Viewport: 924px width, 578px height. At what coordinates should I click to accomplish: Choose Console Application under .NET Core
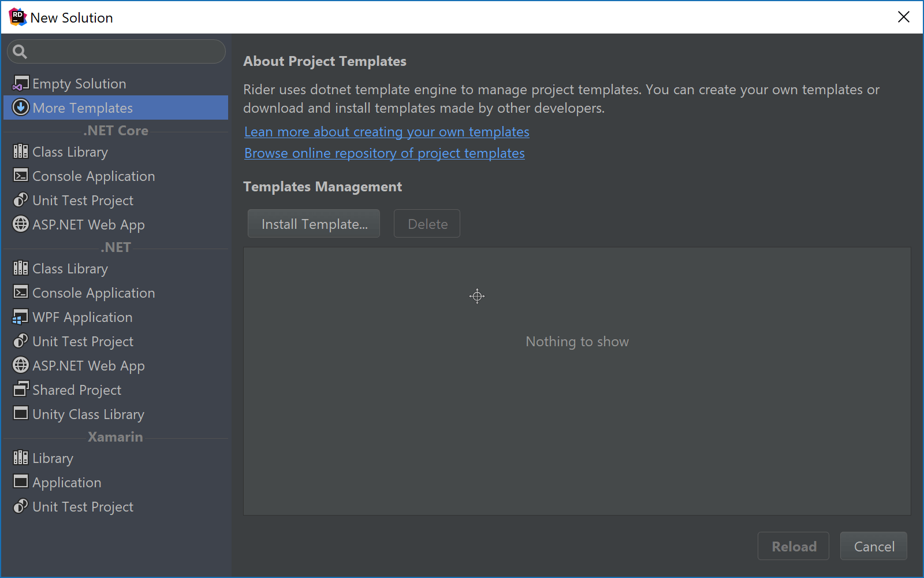[x=115, y=176]
